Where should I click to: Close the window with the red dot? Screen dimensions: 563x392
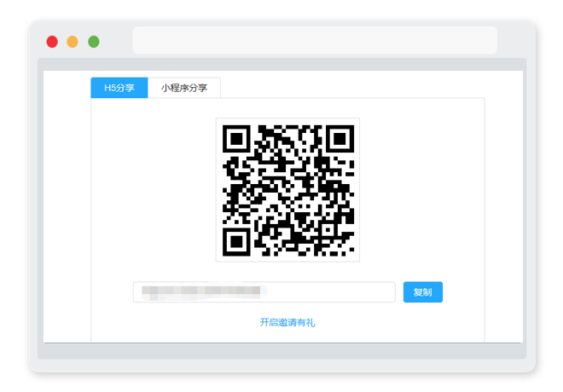point(52,42)
